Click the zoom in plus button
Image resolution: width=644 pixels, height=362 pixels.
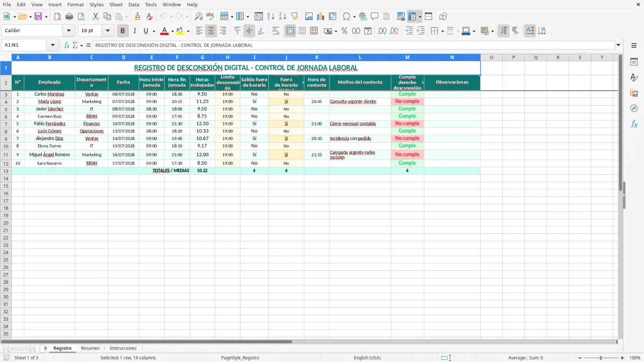pyautogui.click(x=622, y=358)
